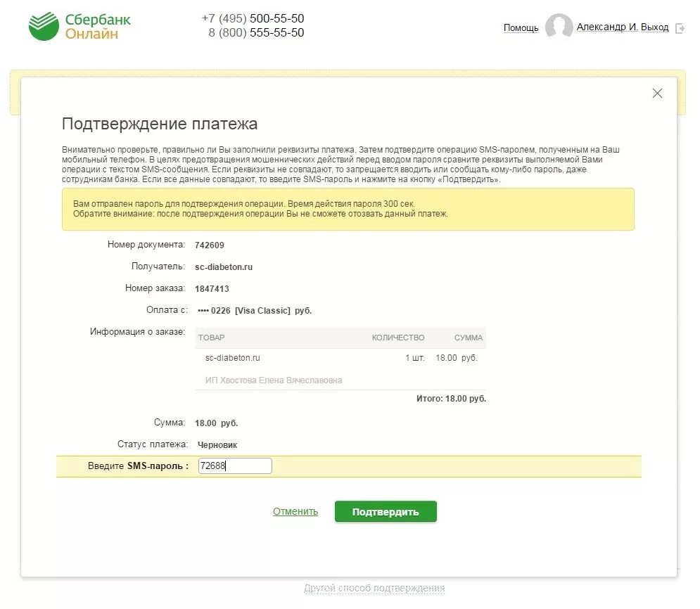Click the Сбербанк Онлайн logo
Screen dimensions: 700x609
(79, 26)
